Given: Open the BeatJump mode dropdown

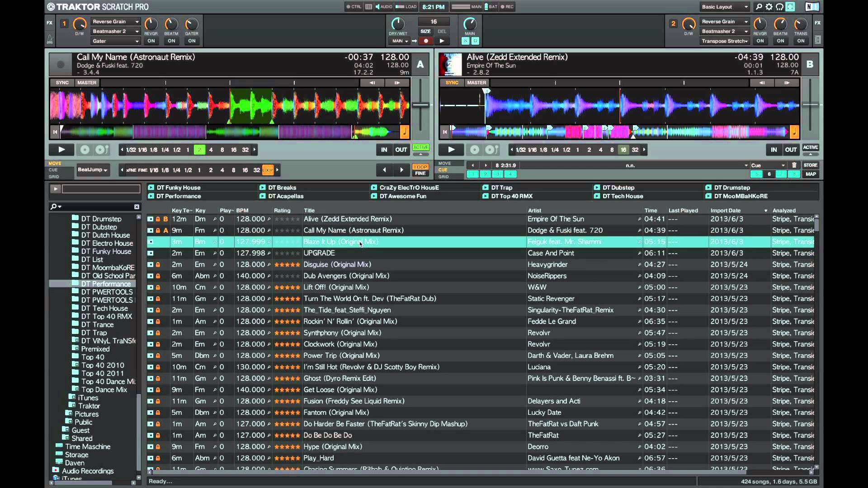Looking at the screenshot, I should click(94, 170).
